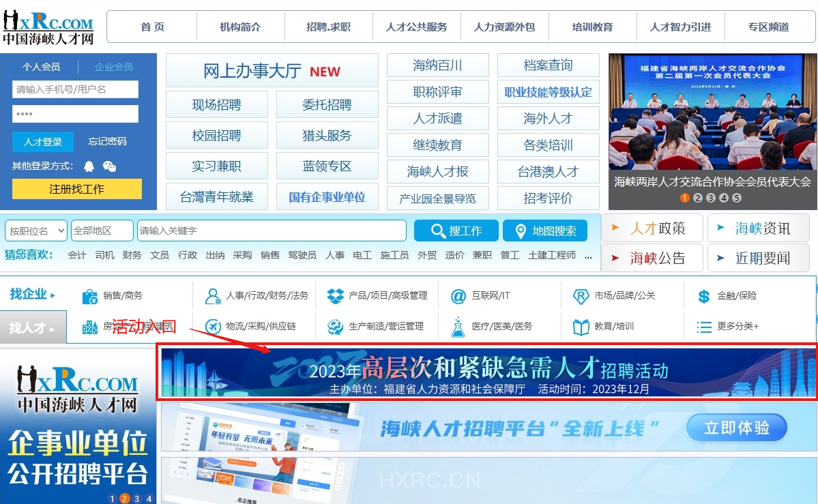Click the 现场招聘 button
The image size is (818, 504).
point(216,105)
